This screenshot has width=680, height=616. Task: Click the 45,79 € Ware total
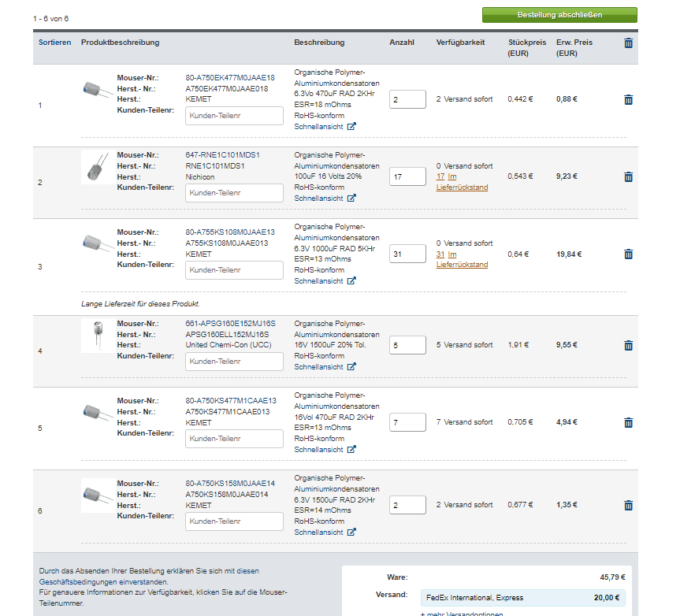[x=612, y=577]
